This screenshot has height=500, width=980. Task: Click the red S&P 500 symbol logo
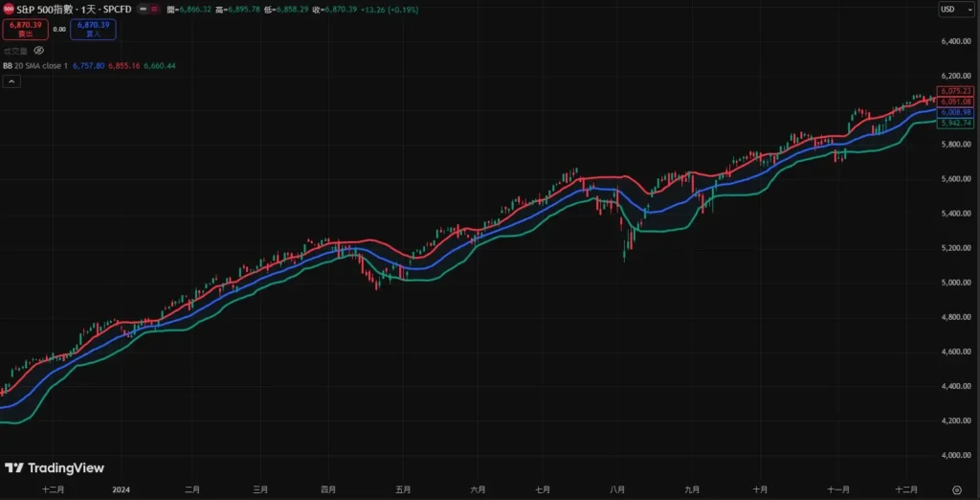click(x=9, y=8)
